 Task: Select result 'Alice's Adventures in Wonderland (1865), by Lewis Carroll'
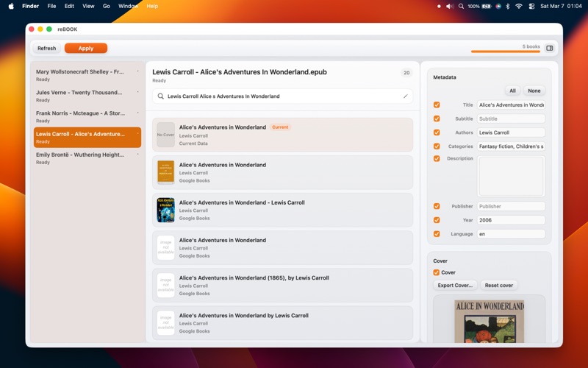tap(282, 286)
